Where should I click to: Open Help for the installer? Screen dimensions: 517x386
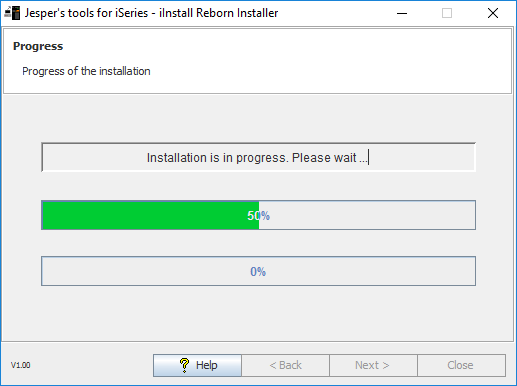tap(197, 365)
